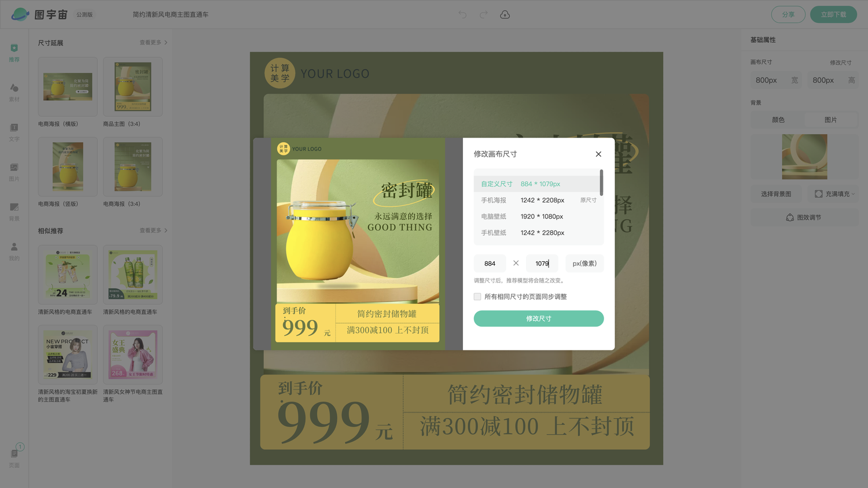The width and height of the screenshot is (868, 488).
Task: Open the 页面 pages panel
Action: 14,457
